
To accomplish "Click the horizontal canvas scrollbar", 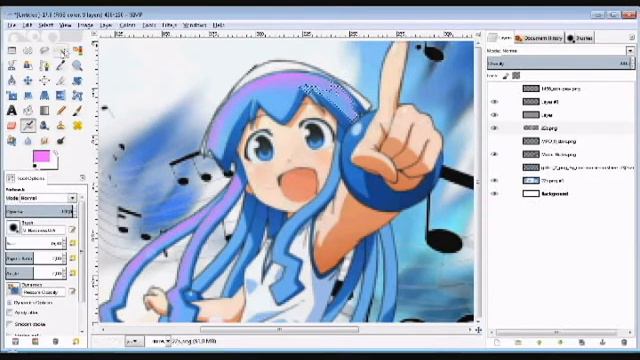I will click(279, 329).
